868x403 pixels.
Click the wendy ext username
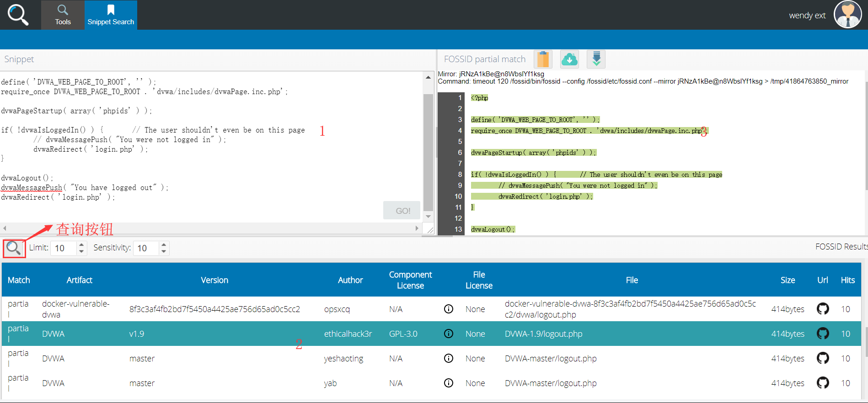pos(807,16)
